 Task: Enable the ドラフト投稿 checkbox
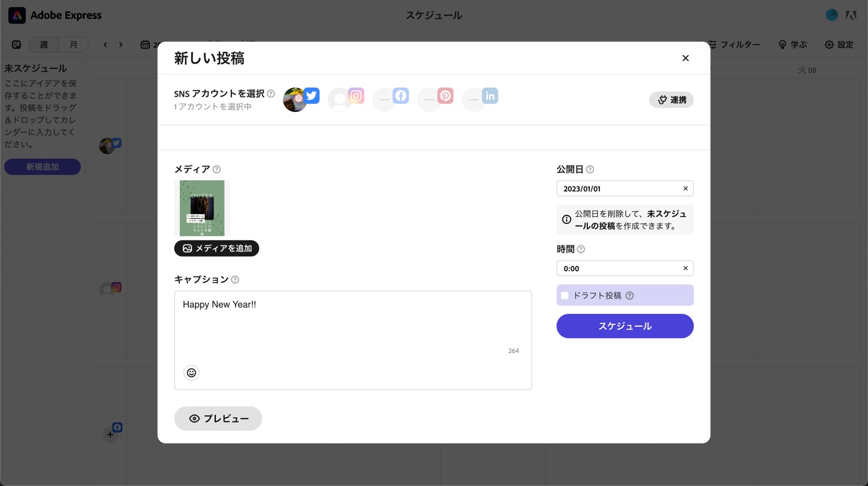[x=565, y=295]
